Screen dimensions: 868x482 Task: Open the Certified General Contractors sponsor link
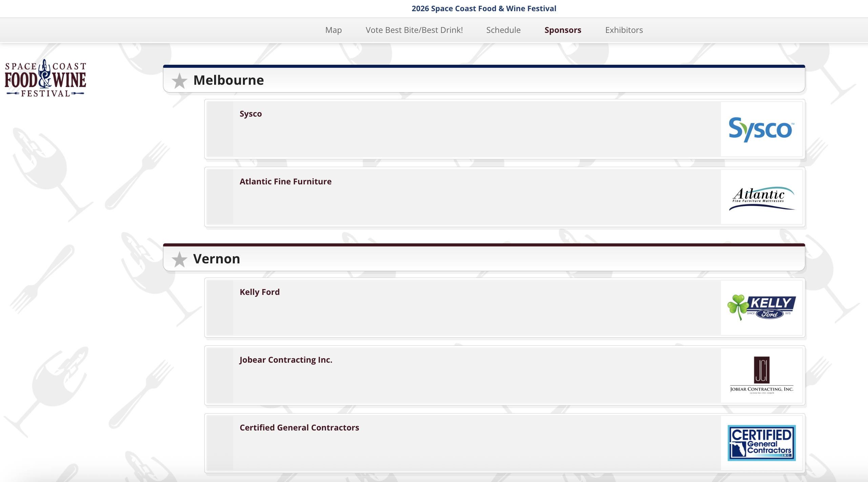point(299,428)
